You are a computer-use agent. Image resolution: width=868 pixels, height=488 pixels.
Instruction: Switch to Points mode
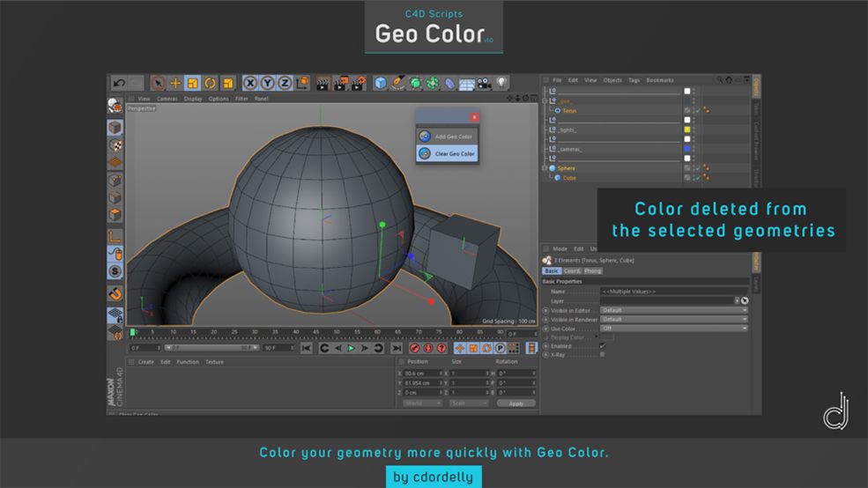point(115,181)
